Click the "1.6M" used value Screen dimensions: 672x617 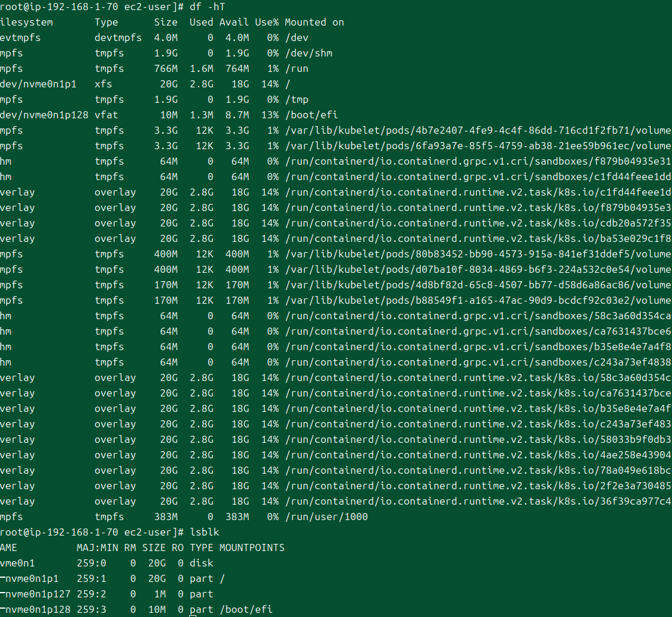201,68
